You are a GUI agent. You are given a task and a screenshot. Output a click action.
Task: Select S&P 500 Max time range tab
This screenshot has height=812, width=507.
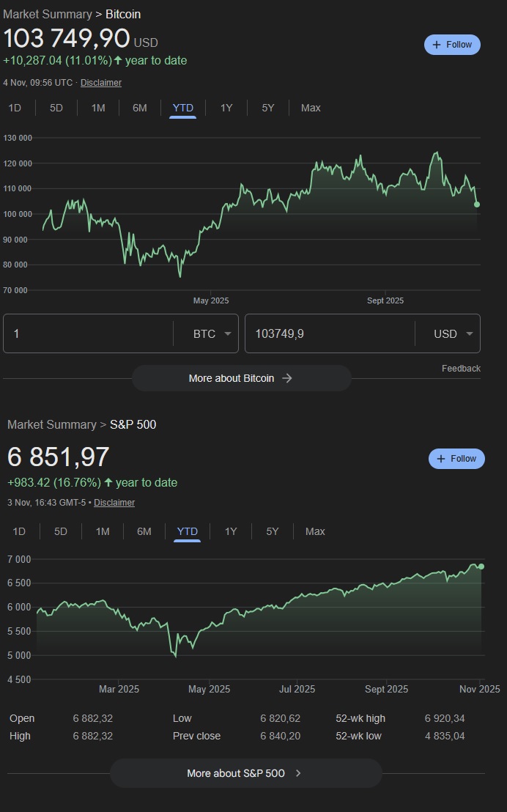pyautogui.click(x=315, y=531)
